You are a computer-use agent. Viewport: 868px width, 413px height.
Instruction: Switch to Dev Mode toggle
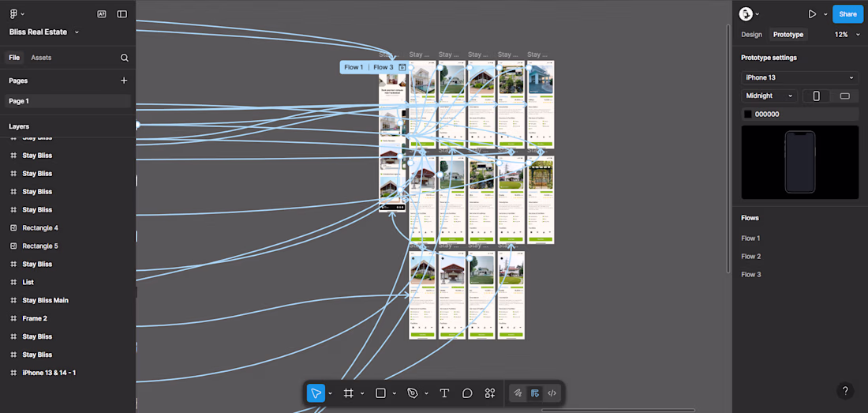pyautogui.click(x=552, y=393)
